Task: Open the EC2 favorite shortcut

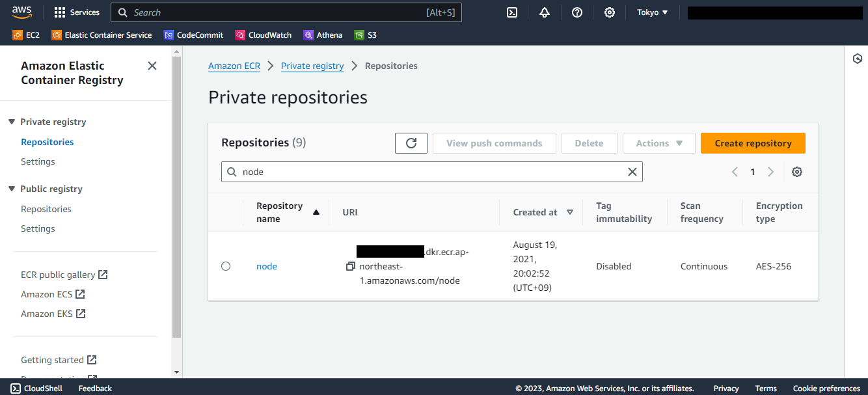Action: [26, 35]
